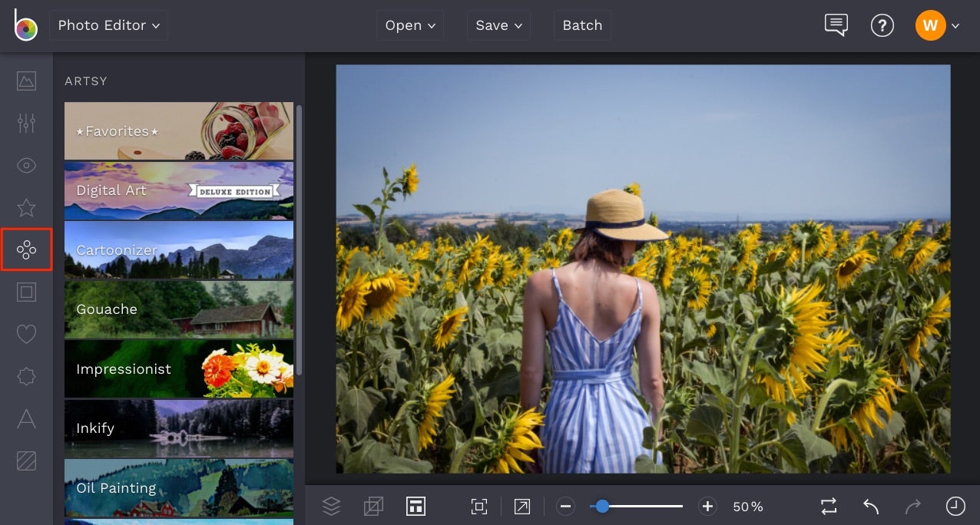Select the Layers icon in bottom toolbar
Screen dimensions: 980x525
(x=331, y=506)
